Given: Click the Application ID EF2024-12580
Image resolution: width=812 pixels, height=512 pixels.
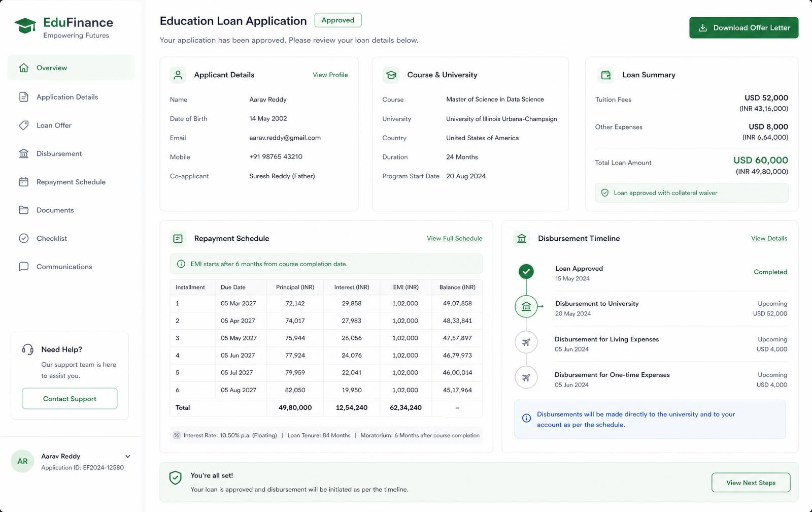Looking at the screenshot, I should (x=82, y=467).
